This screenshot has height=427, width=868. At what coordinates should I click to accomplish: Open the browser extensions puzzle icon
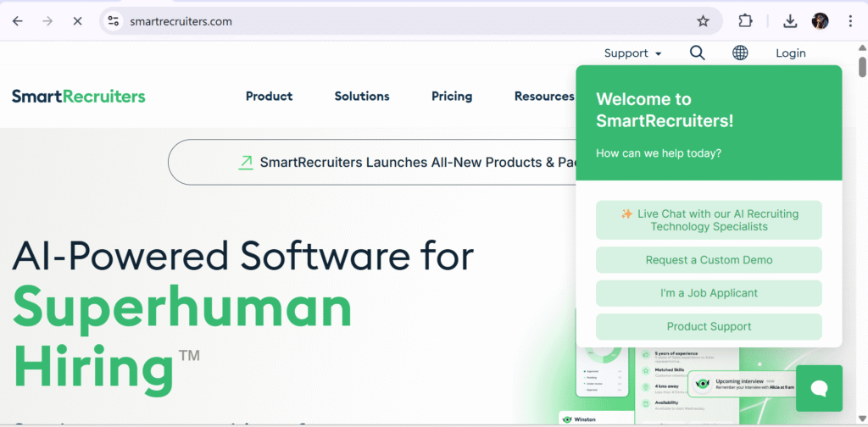tap(745, 21)
